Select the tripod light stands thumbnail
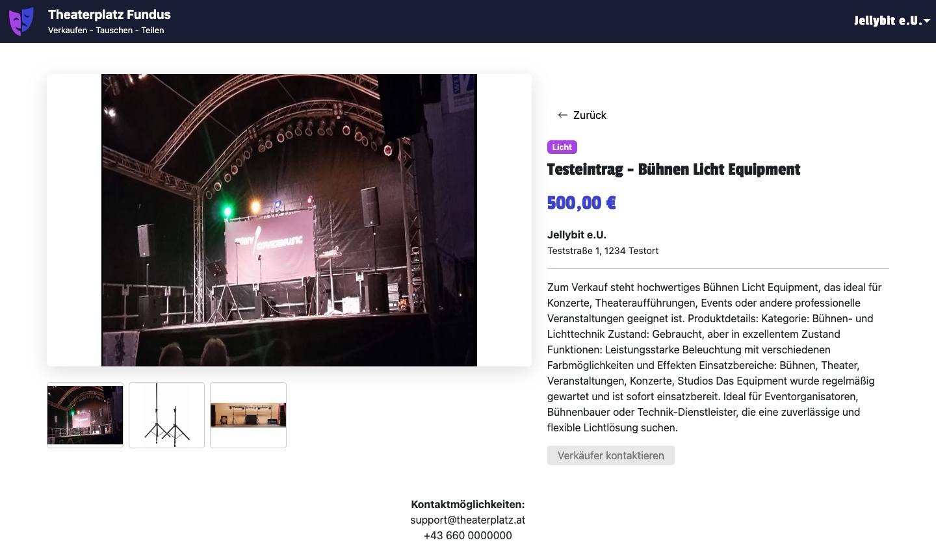936x560 pixels. coord(166,415)
